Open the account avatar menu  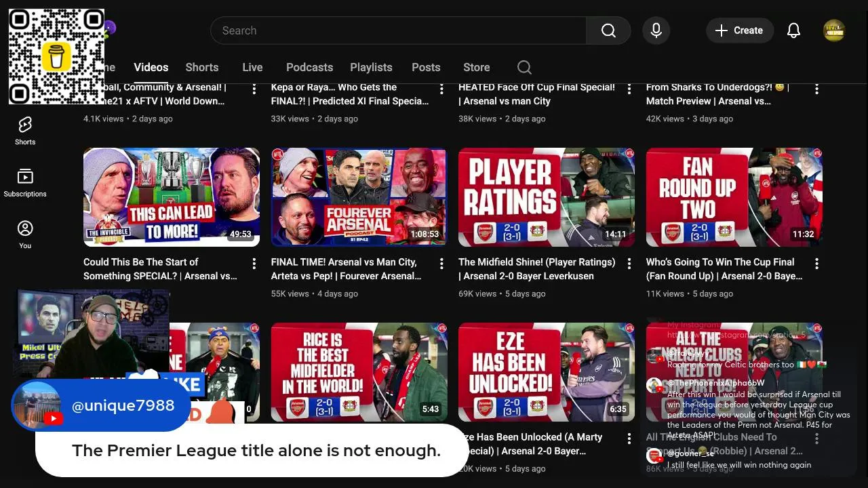(834, 30)
